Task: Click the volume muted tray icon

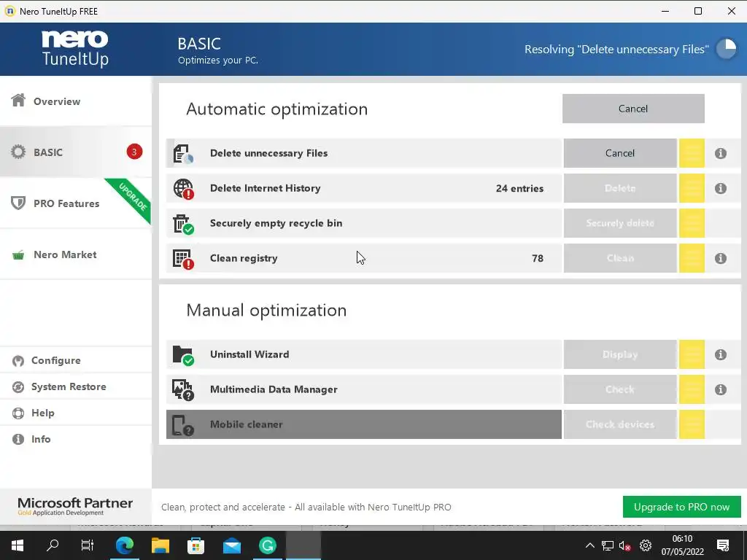Action: click(624, 545)
